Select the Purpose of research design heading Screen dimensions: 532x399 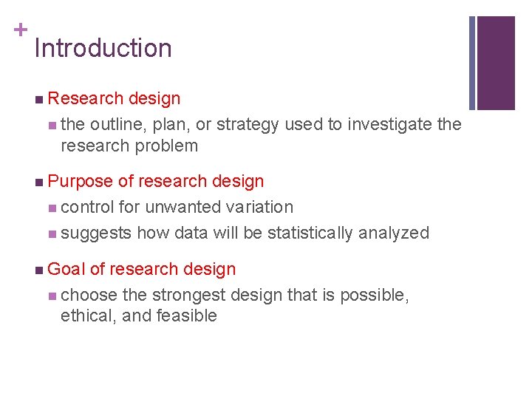[x=156, y=181]
